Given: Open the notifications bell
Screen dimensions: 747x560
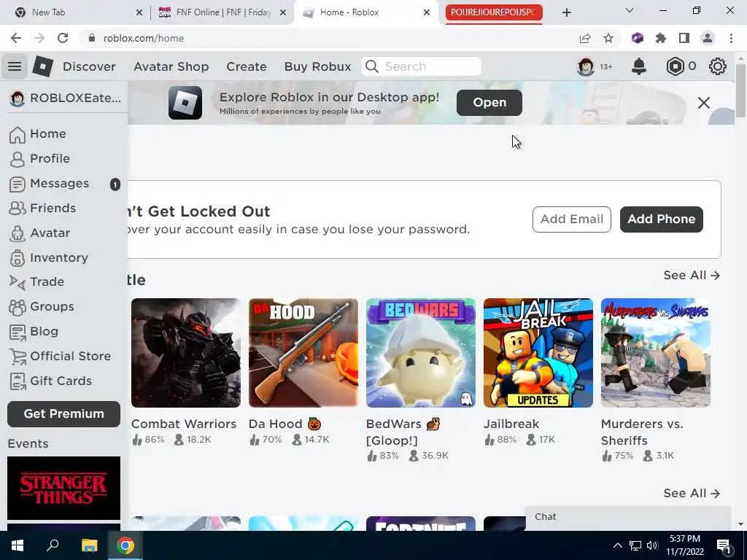Looking at the screenshot, I should (x=638, y=66).
